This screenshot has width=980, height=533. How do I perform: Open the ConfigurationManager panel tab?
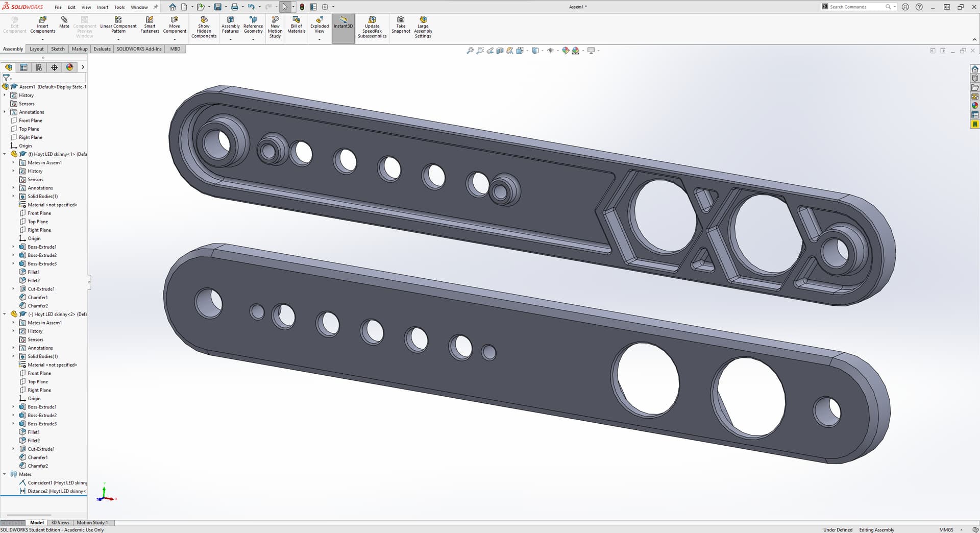[39, 67]
